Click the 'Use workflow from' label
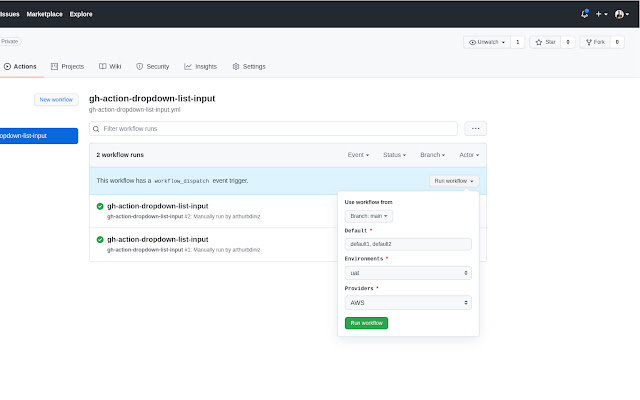Viewport: 640px width, 400px height. (369, 202)
